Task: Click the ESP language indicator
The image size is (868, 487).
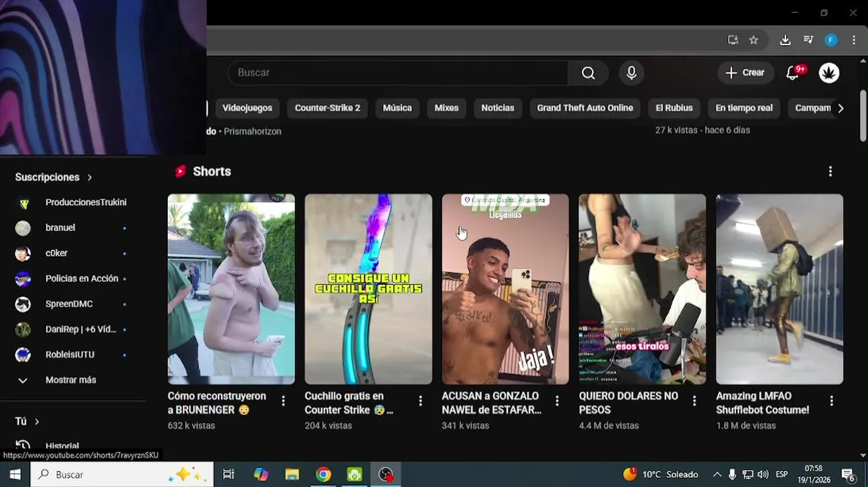Action: [781, 474]
